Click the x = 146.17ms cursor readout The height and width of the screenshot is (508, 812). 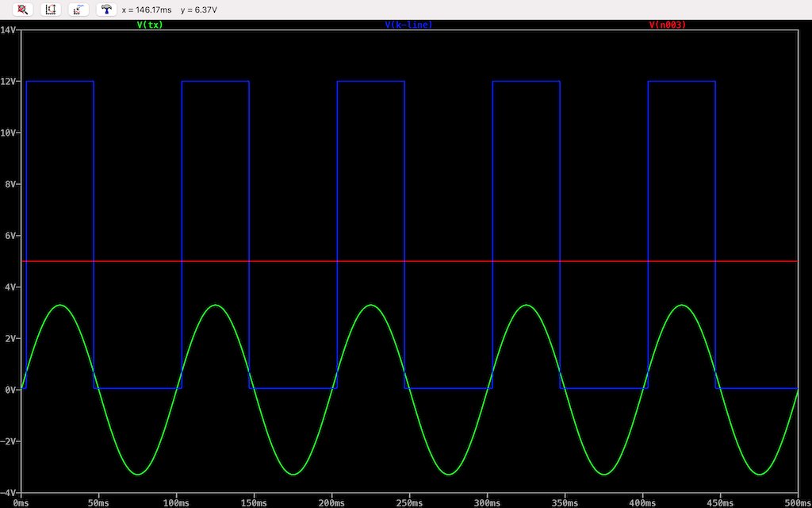coord(147,10)
